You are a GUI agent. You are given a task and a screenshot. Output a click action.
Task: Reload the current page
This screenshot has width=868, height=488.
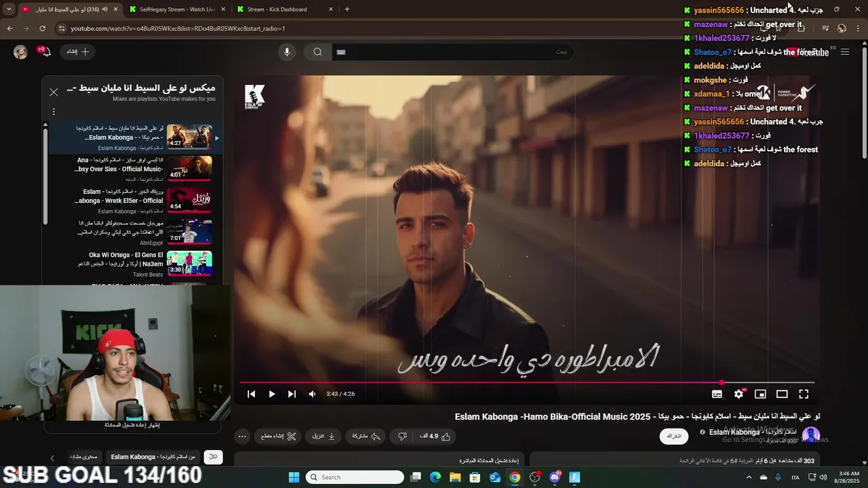pyautogui.click(x=42, y=28)
